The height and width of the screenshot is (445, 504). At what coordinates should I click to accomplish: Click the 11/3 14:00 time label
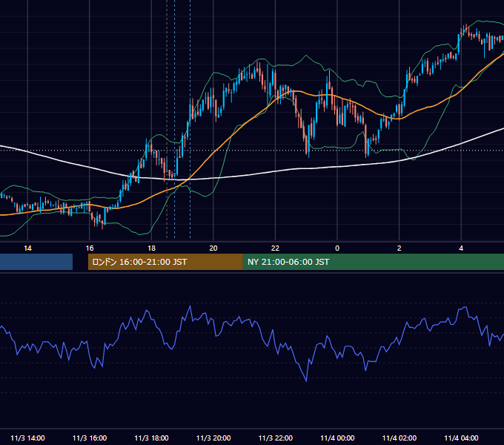point(27,438)
